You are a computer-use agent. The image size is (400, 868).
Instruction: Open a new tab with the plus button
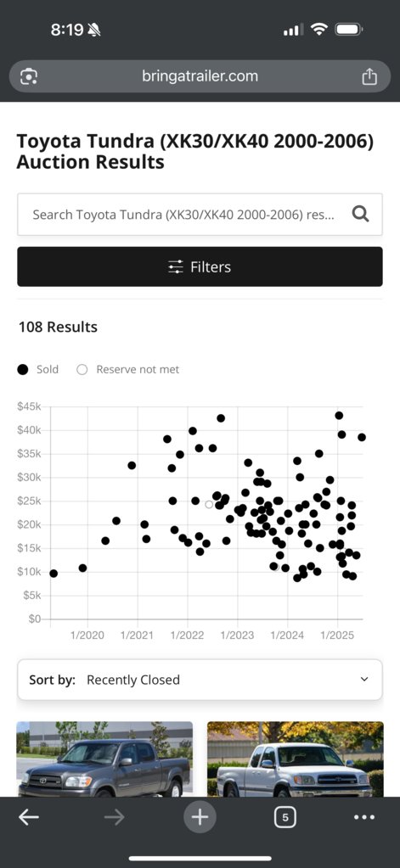[x=200, y=816]
